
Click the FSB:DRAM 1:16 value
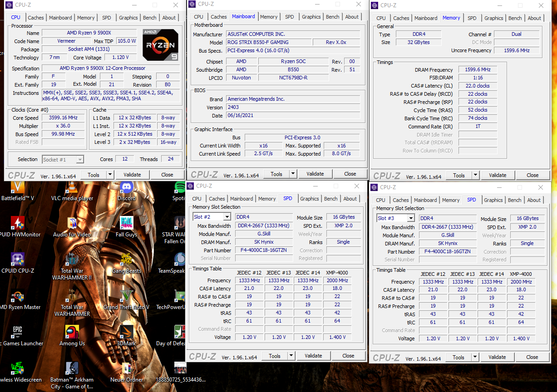click(x=477, y=78)
